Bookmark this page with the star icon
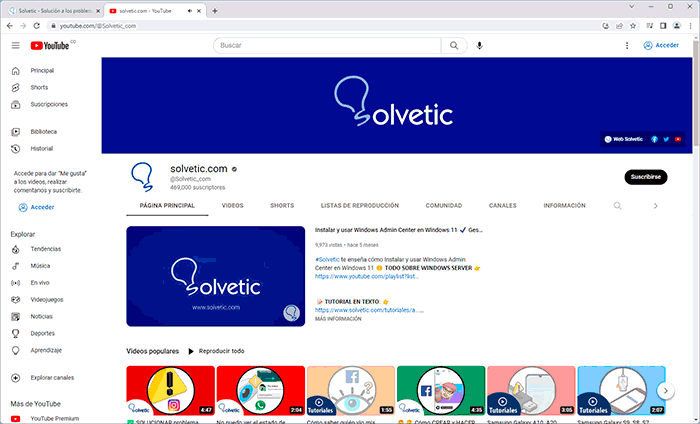Image resolution: width=700 pixels, height=424 pixels. (x=633, y=26)
